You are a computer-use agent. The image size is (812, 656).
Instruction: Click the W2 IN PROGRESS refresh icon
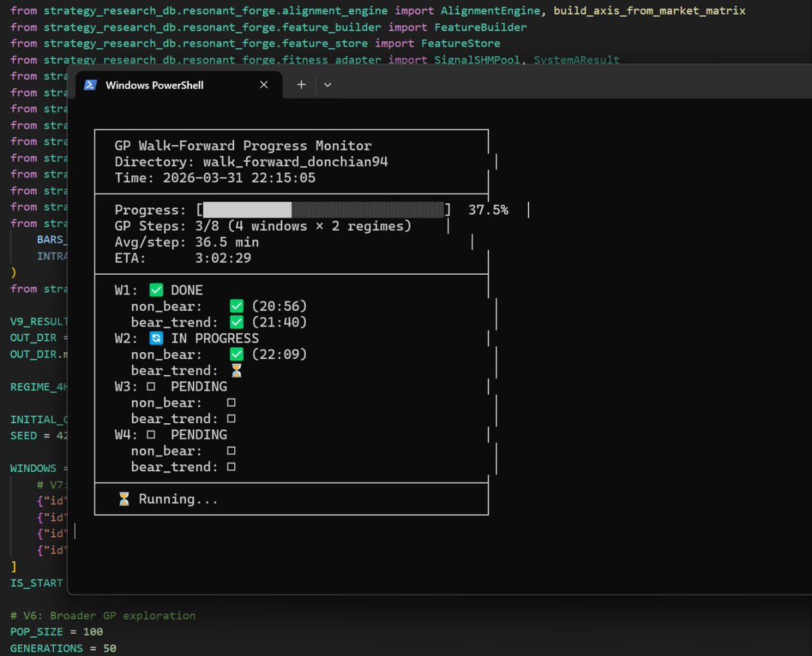(156, 338)
